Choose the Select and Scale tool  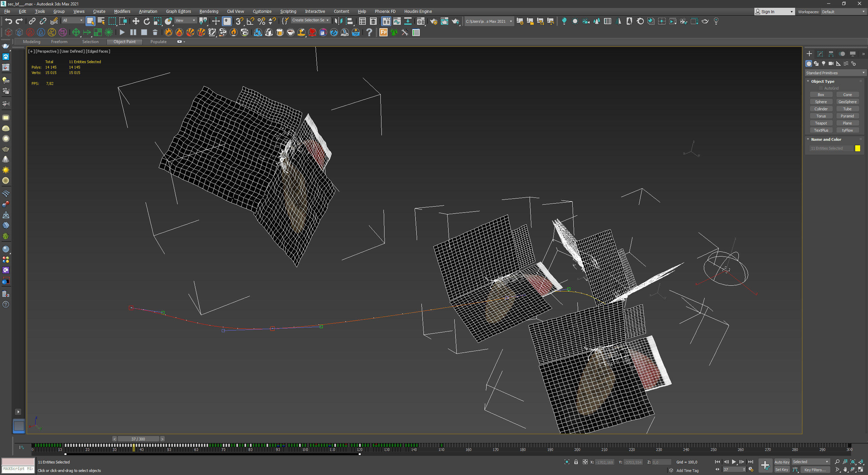[158, 21]
